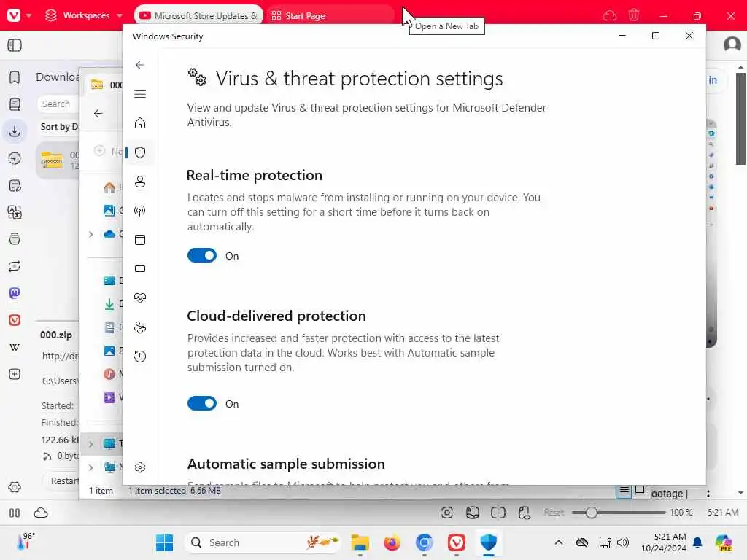The image size is (747, 560).
Task: Open Device security laptop icon
Action: pyautogui.click(x=140, y=270)
